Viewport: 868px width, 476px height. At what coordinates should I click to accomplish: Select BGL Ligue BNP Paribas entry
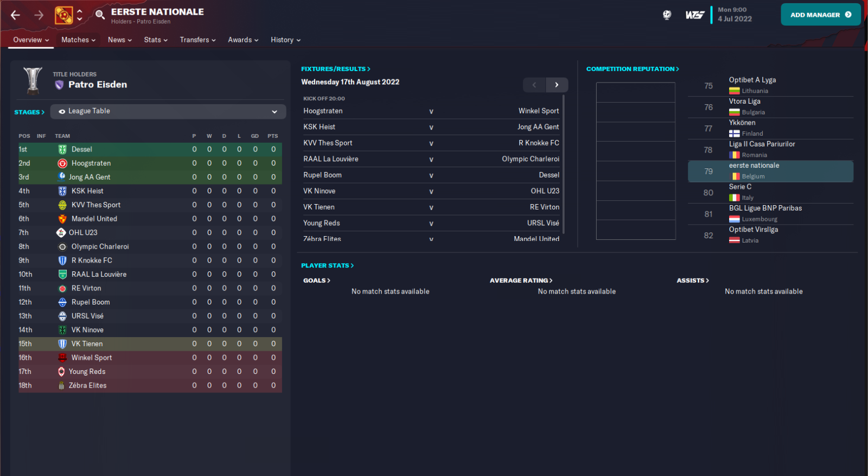770,214
